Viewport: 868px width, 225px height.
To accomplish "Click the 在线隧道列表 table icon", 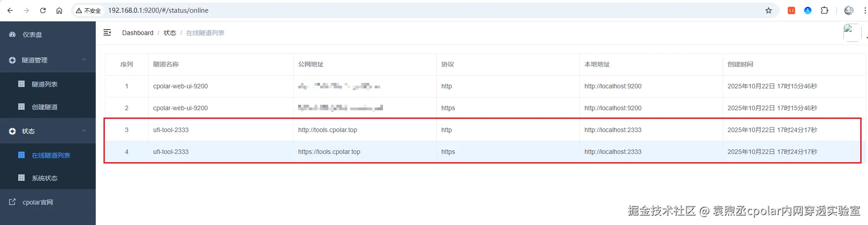I will 21,155.
